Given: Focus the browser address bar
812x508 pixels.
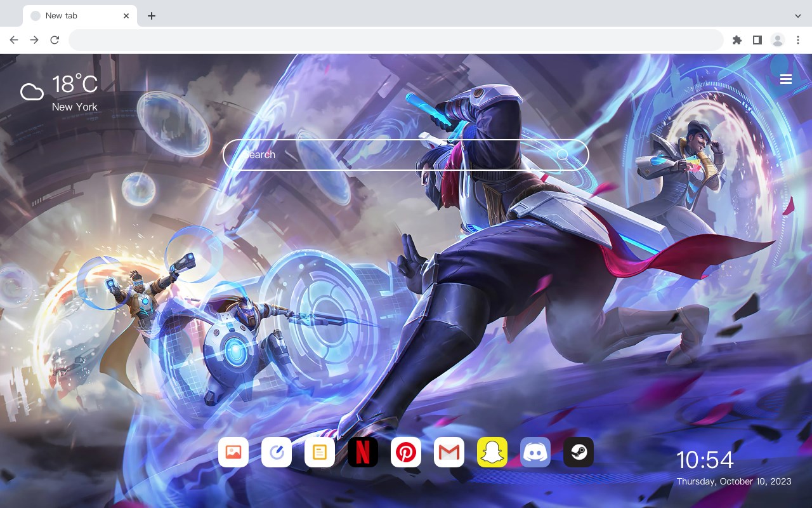Looking at the screenshot, I should [396, 40].
